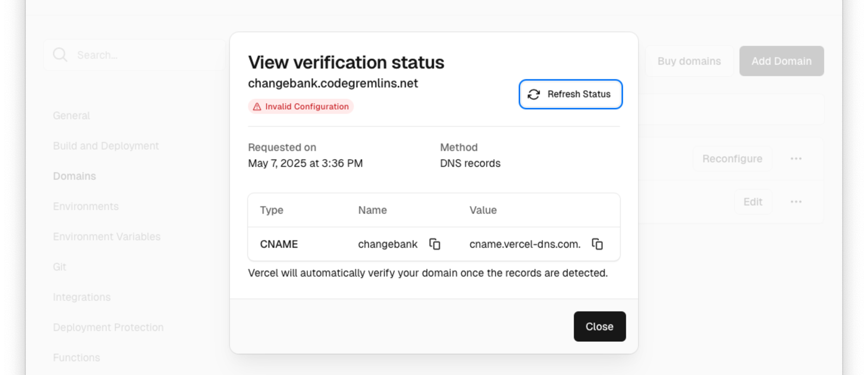868x375 pixels.
Task: Click the Add Domain button
Action: click(x=781, y=61)
